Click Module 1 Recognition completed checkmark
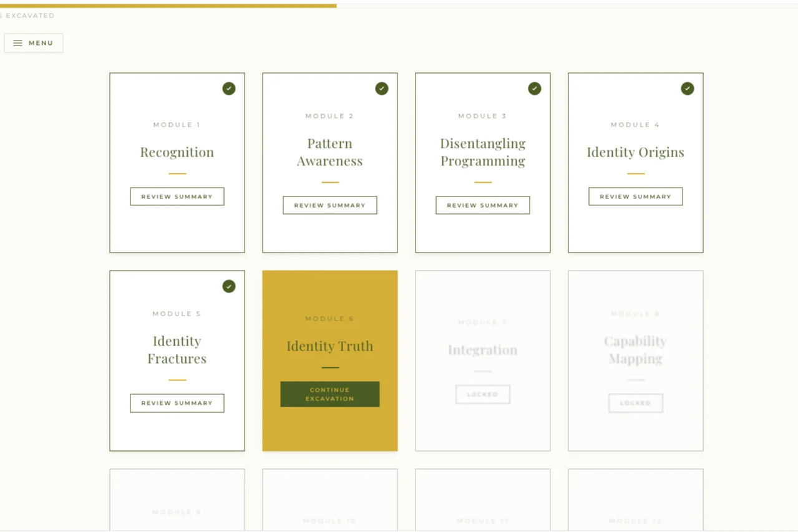Viewport: 798px width, 532px height. tap(229, 89)
